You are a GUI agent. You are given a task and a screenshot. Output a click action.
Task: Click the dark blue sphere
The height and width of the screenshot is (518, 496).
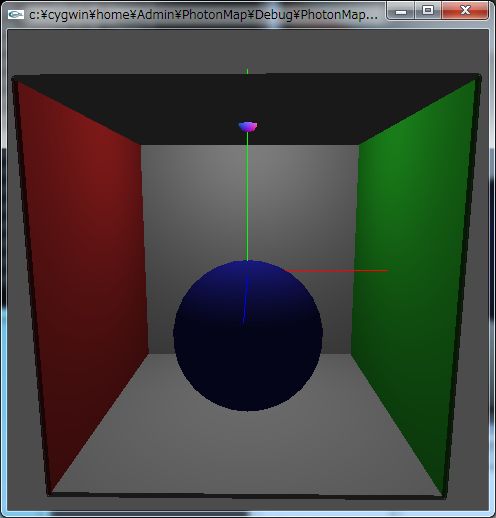point(248,336)
